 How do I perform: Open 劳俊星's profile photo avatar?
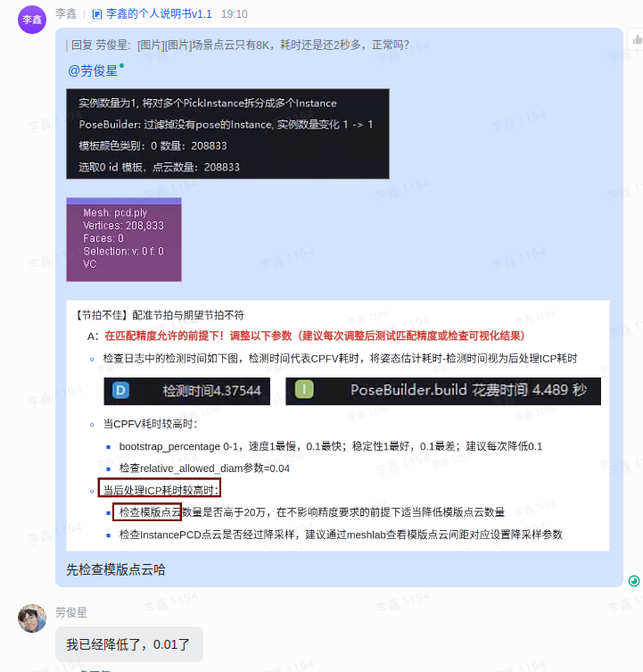pyautogui.click(x=32, y=618)
